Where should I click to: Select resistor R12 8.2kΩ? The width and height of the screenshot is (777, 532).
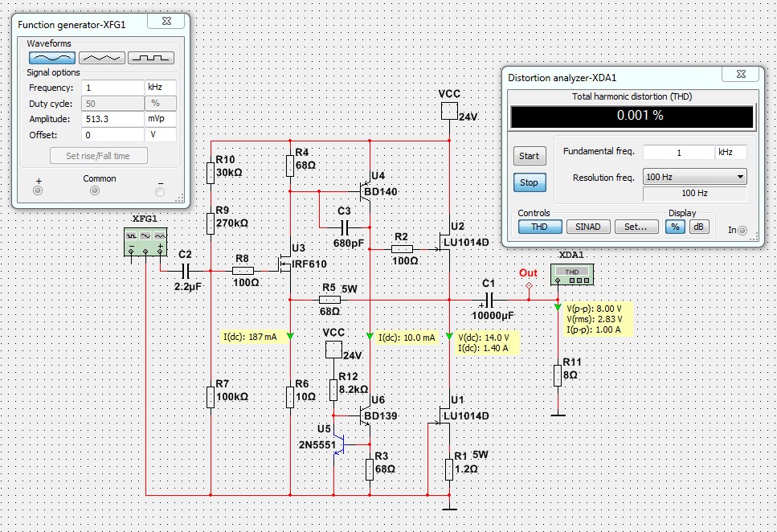pyautogui.click(x=333, y=391)
